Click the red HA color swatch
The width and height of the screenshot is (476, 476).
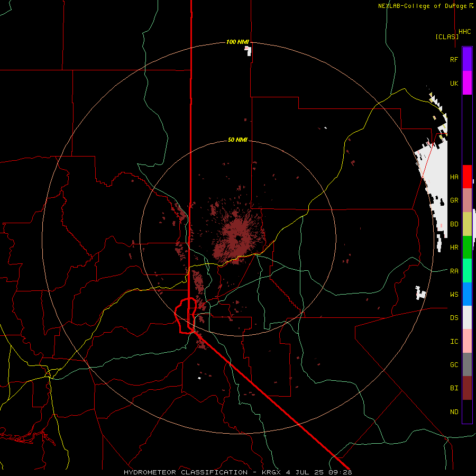click(x=467, y=177)
